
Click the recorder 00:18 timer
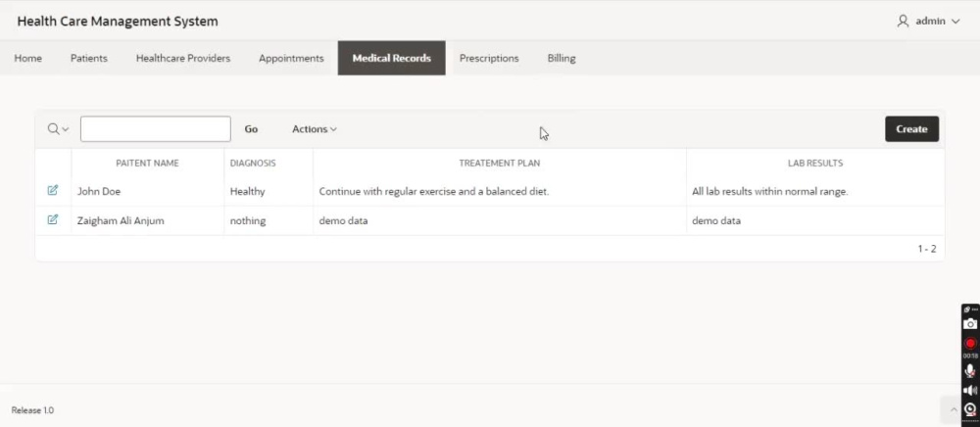(x=970, y=356)
